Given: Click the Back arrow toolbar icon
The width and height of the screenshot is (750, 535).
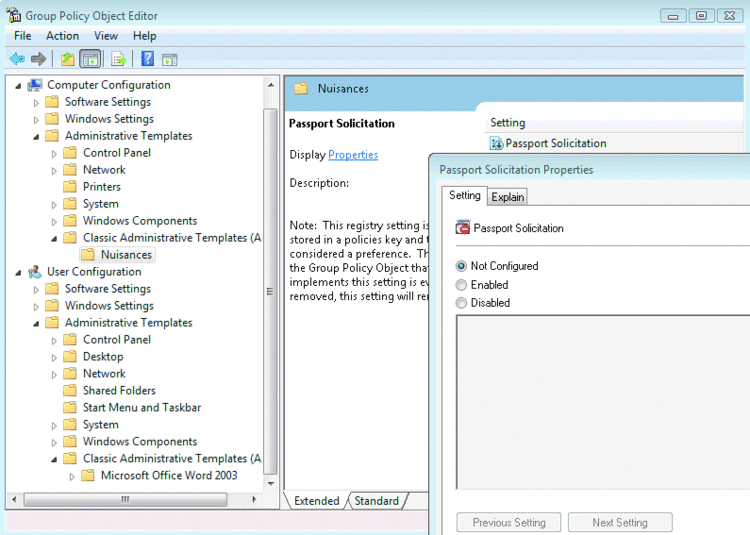Looking at the screenshot, I should (17, 59).
